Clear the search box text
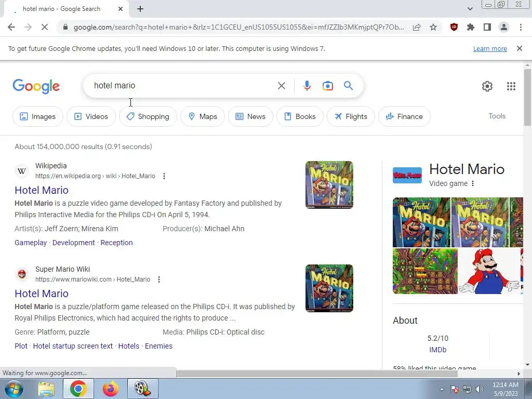The width and height of the screenshot is (532, 399). 282,86
